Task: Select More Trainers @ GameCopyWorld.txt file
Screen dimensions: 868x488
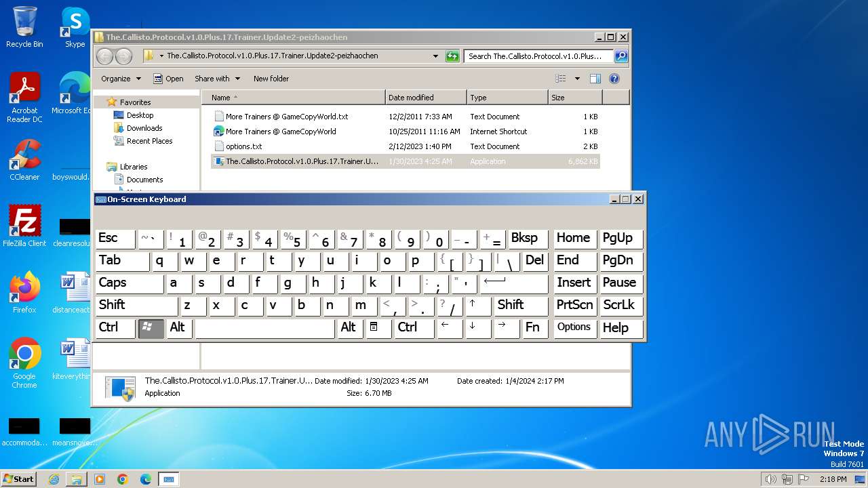Action: 406,117
